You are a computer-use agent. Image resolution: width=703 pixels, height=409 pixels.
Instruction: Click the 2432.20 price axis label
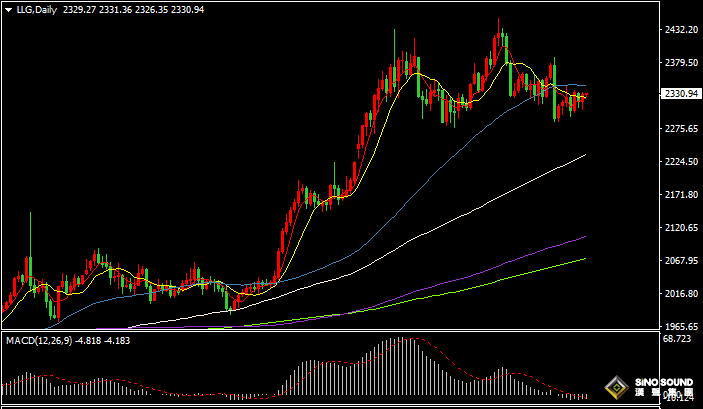pyautogui.click(x=680, y=30)
